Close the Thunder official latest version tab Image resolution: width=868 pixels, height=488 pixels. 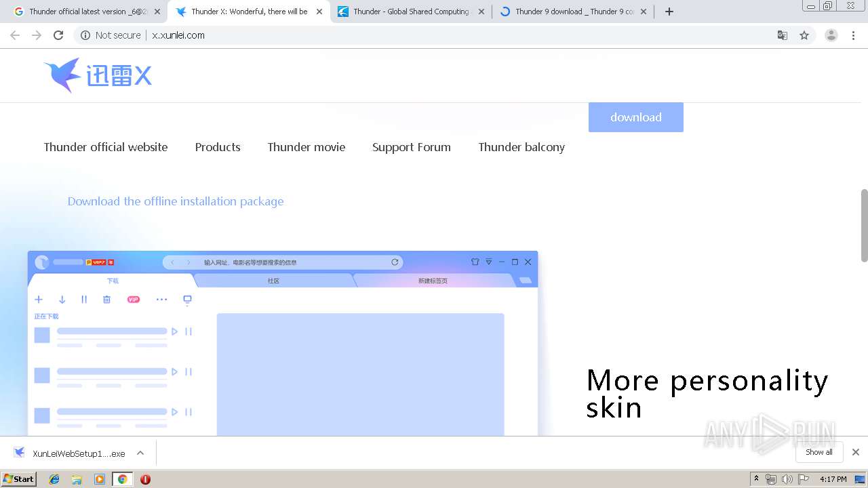click(x=157, y=12)
